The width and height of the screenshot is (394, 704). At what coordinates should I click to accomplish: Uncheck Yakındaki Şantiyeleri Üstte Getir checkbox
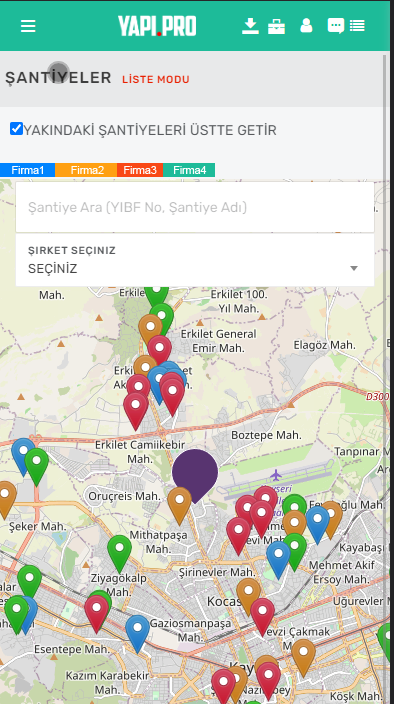(16, 129)
